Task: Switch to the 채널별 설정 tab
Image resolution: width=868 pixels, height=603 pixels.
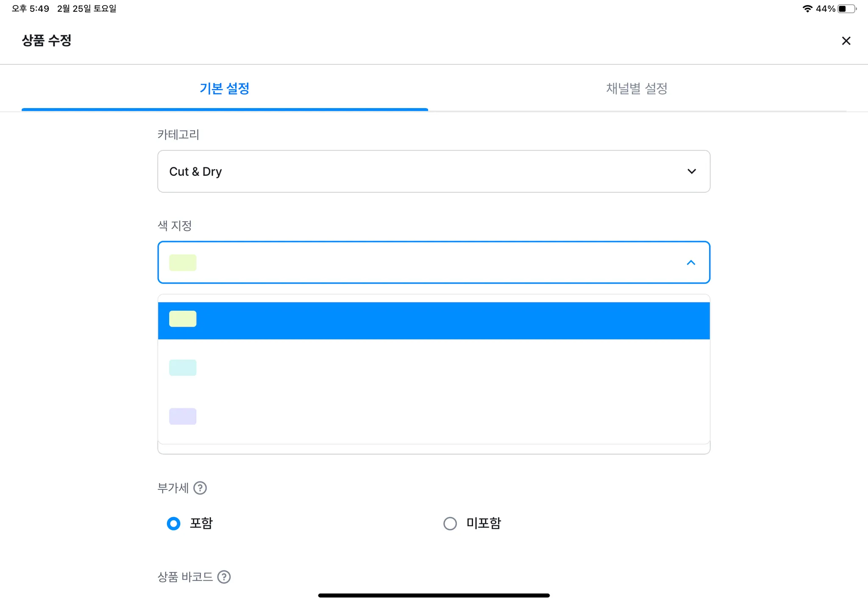Action: pos(637,89)
